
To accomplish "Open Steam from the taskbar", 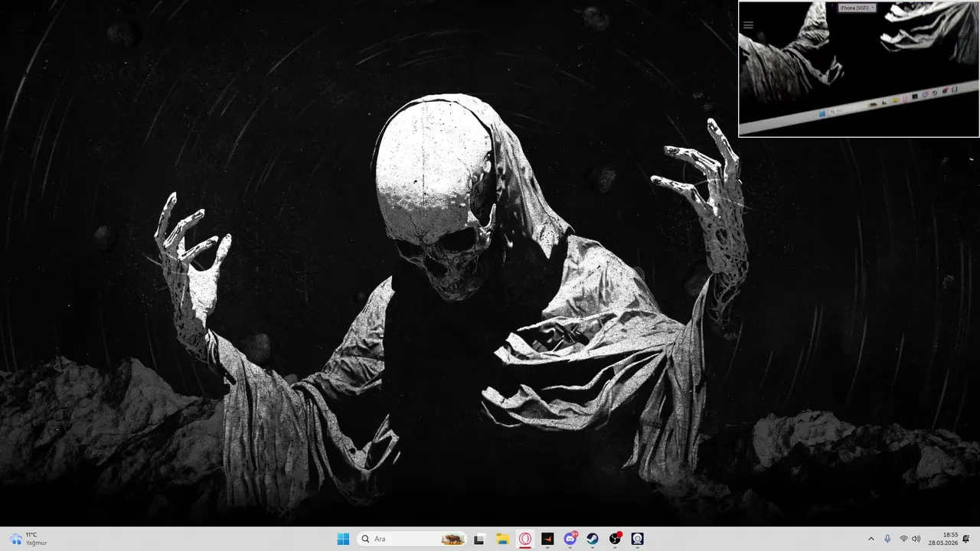I will (x=593, y=539).
